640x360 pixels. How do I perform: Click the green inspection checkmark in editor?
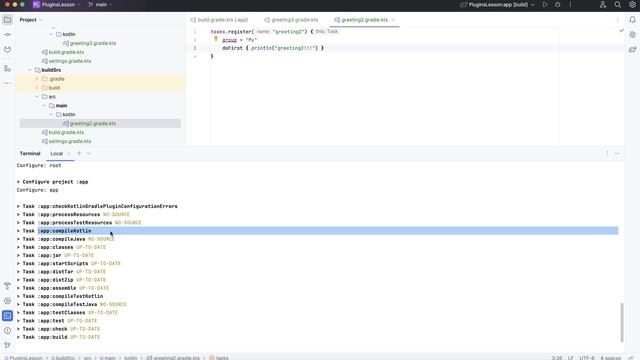[x=621, y=31]
